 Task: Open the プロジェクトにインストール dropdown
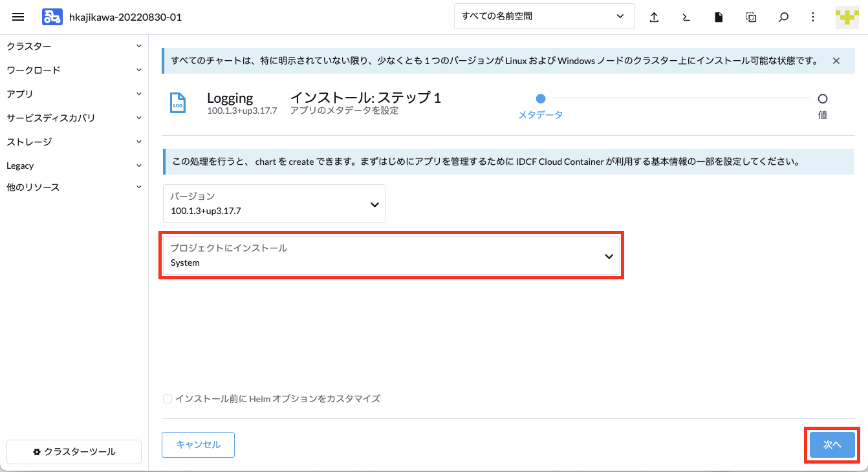click(391, 255)
